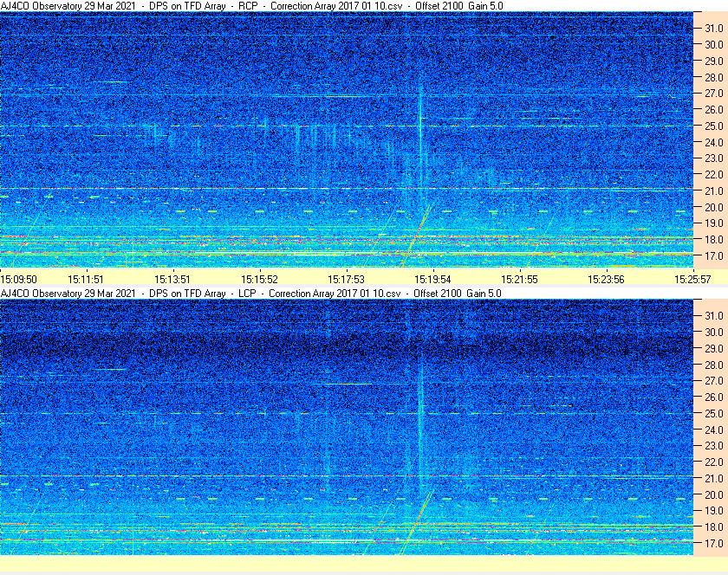Click the 22.0 frequency label on the LCP axis
The image size is (728, 575).
[714, 462]
